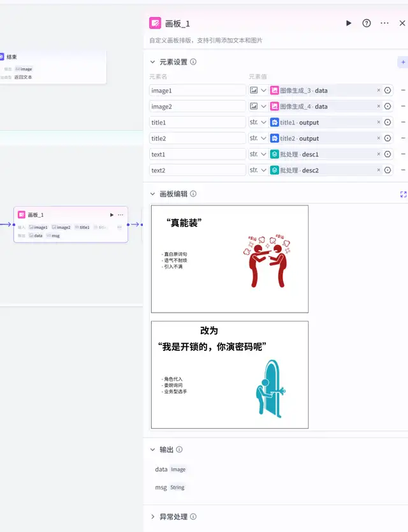Add a new element with plus button
Image resolution: width=408 pixels, height=532 pixels.
click(403, 62)
